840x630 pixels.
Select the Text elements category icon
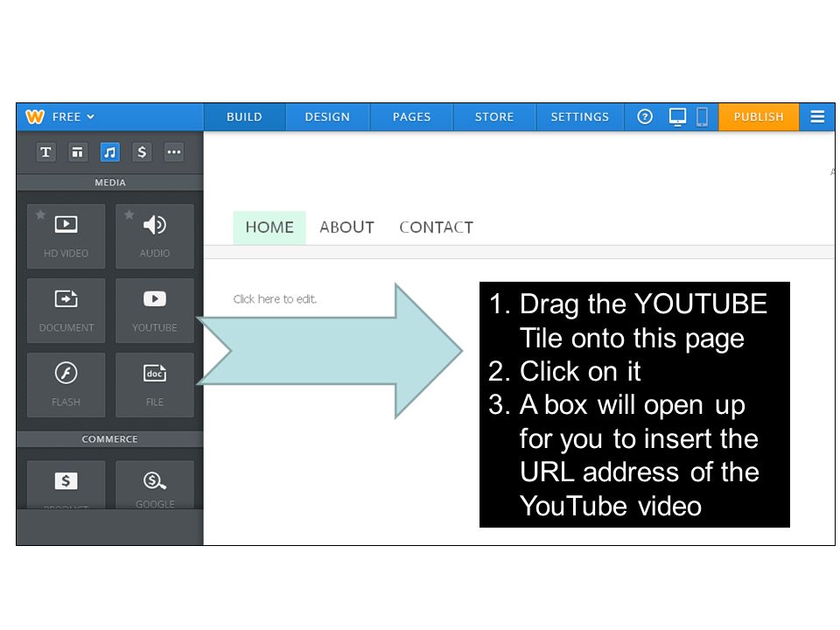coord(46,152)
